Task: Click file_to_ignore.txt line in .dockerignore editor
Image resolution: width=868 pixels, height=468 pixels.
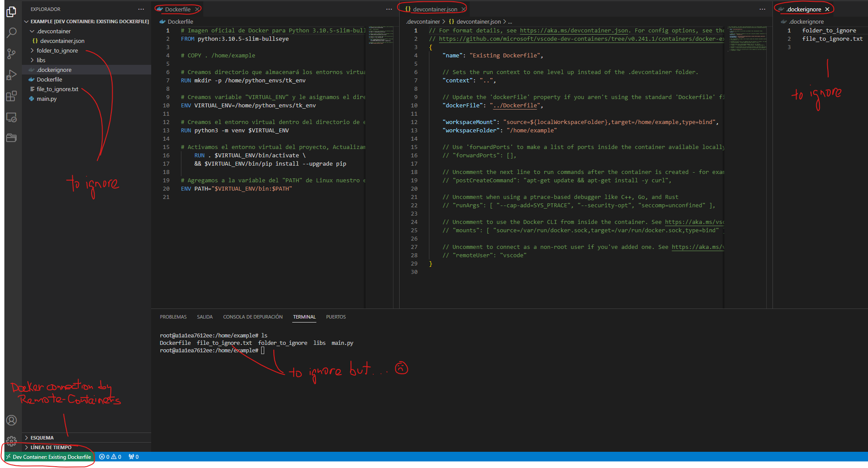Action: (832, 39)
